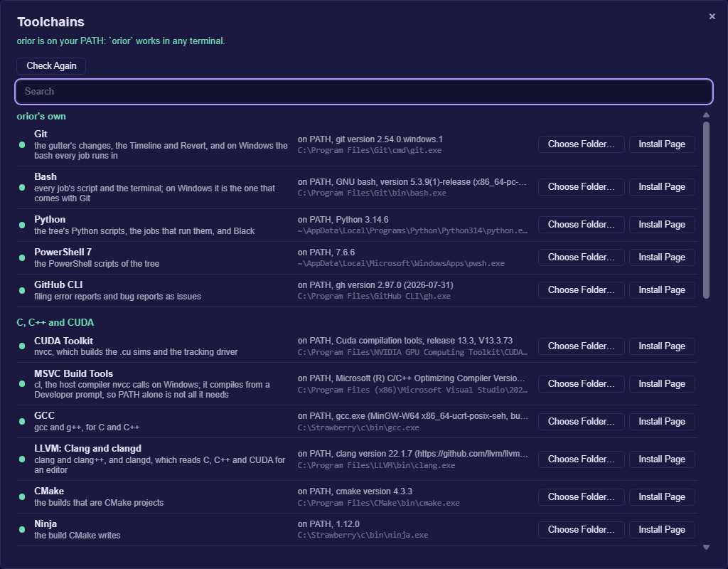
Task: Open the Install Page for CMake
Action: pos(662,497)
